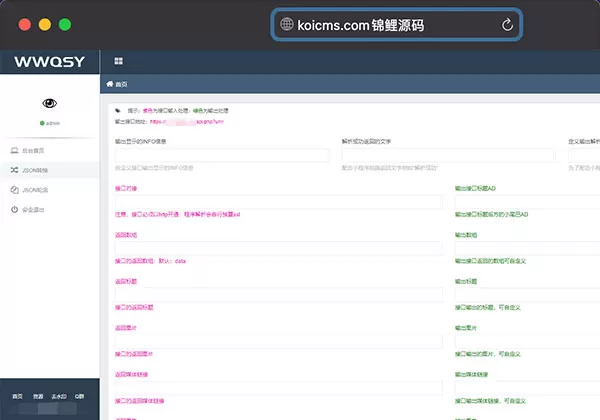The image size is (600, 420).
Task: Open the Q群 link in the sidebar footer
Action: tap(79, 396)
